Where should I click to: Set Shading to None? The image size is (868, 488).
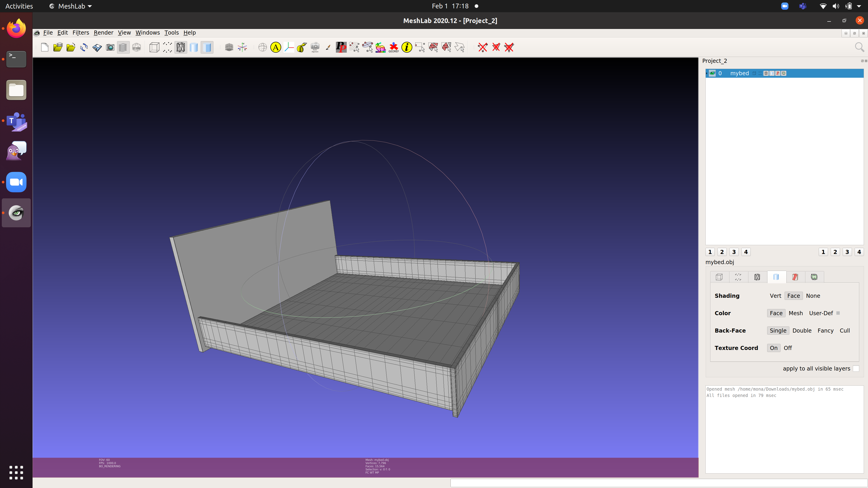click(813, 296)
